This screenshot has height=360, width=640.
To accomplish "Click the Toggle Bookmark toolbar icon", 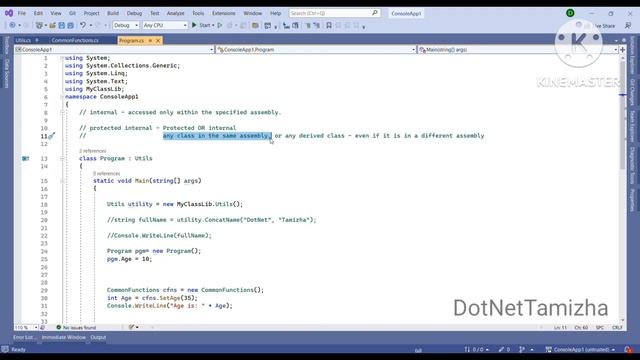I will pos(329,25).
